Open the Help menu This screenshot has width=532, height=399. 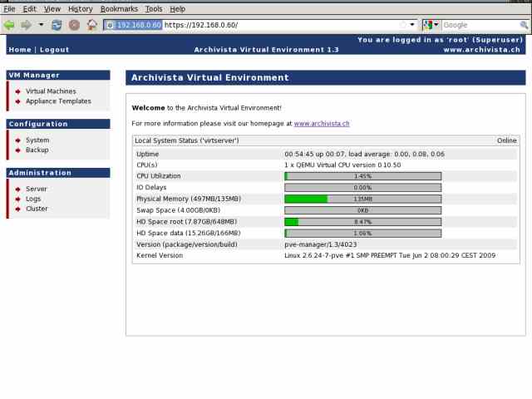[177, 9]
